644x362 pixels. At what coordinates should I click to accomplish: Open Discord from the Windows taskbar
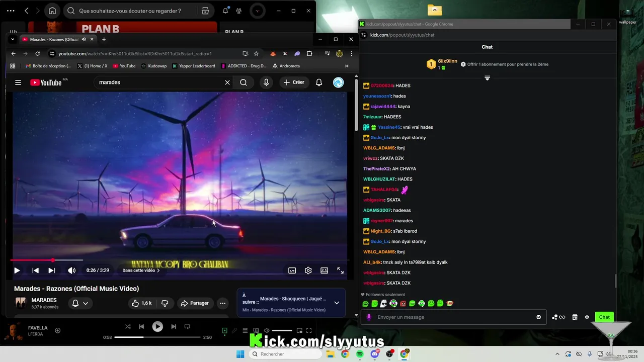point(375,354)
